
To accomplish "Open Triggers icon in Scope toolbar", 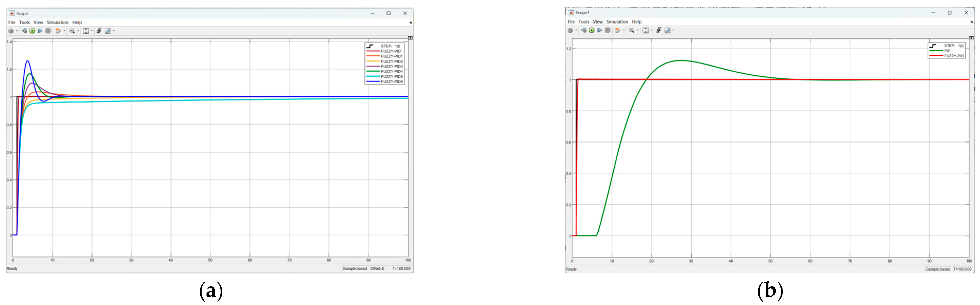I will 99,31.
